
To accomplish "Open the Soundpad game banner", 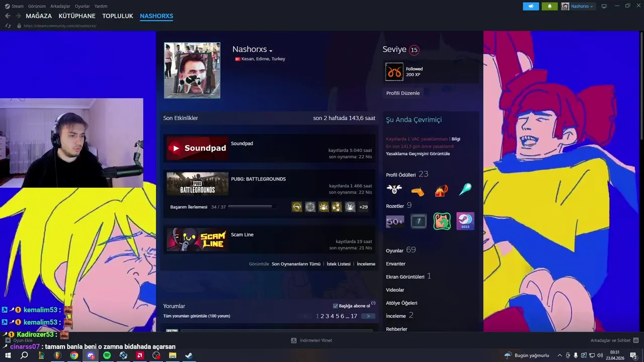I will coord(197,148).
